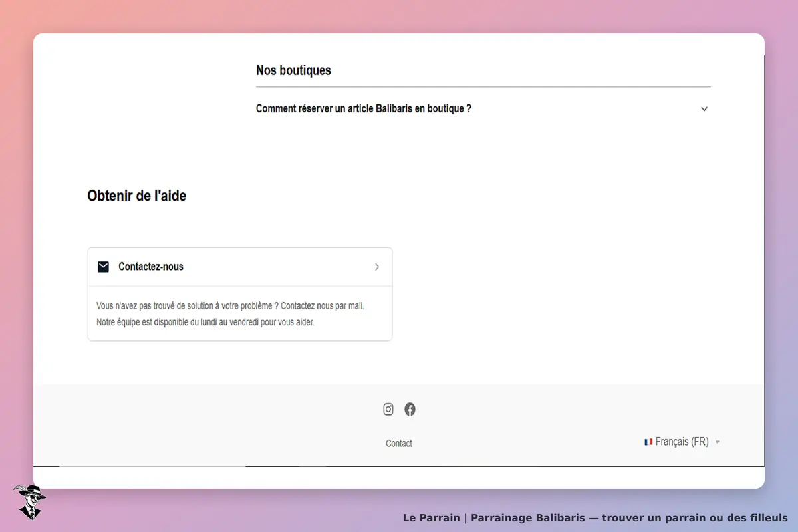Open the Facebook icon in footer
798x532 pixels.
click(410, 410)
